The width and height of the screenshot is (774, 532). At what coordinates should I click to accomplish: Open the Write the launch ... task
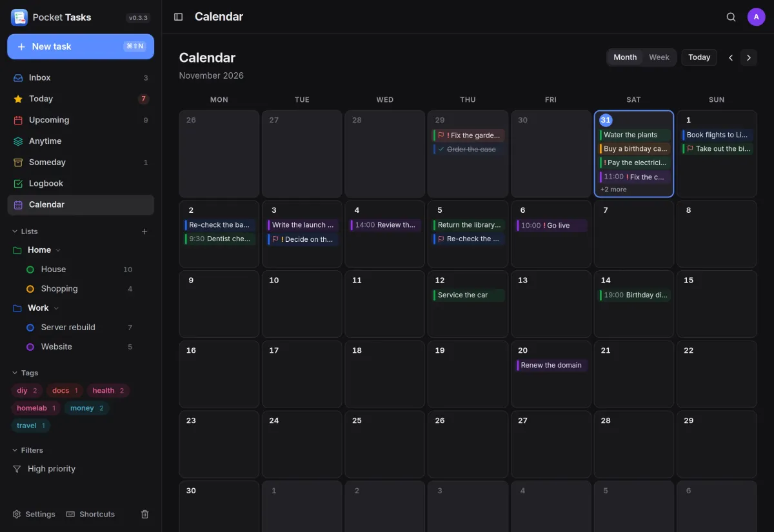(303, 225)
